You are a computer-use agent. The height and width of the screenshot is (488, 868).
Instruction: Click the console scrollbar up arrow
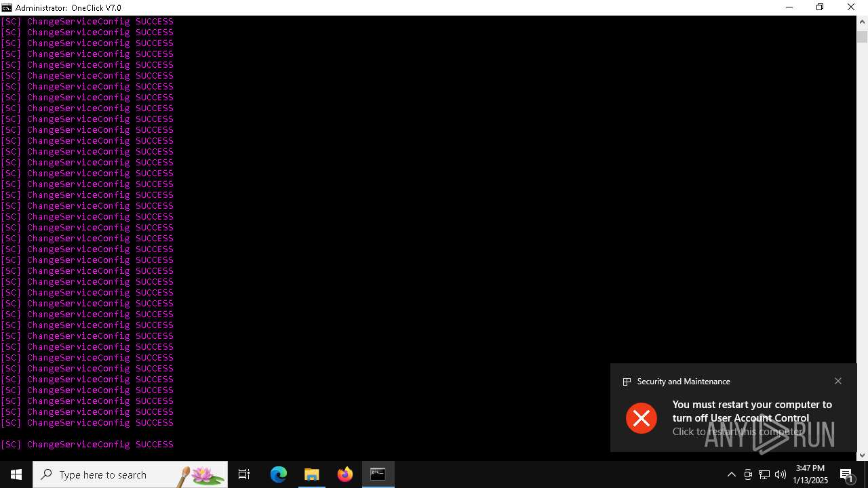pyautogui.click(x=862, y=21)
